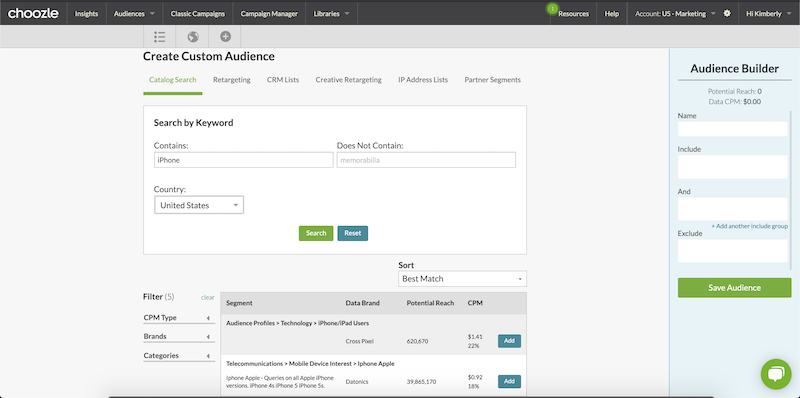Focus the Contains keyword field

point(243,160)
